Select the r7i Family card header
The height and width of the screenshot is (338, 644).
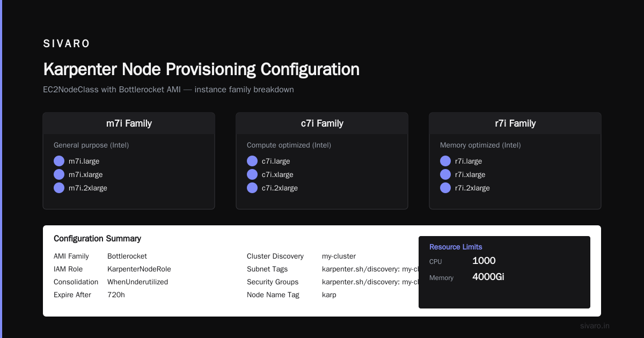[x=515, y=123]
